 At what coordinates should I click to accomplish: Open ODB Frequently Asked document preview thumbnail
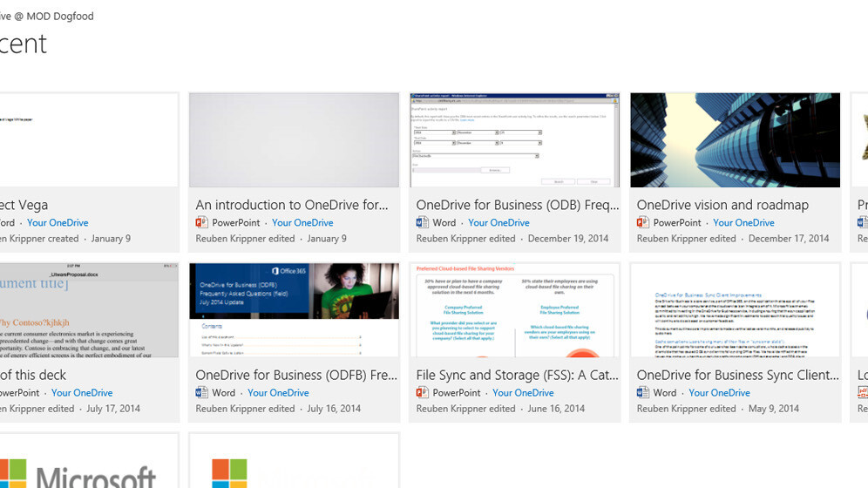pyautogui.click(x=514, y=140)
